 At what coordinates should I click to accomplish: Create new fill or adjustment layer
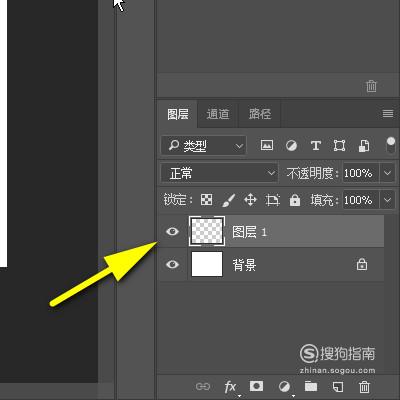[284, 387]
